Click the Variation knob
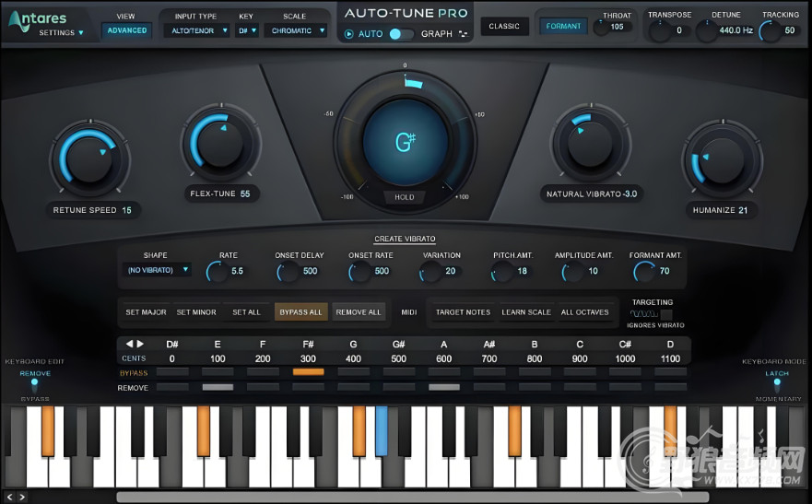Image resolution: width=812 pixels, height=504 pixels. click(430, 271)
